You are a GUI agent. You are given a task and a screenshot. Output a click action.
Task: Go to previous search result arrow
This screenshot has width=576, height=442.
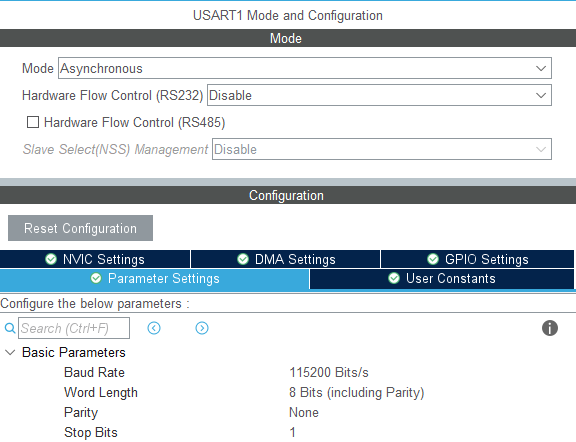click(x=154, y=328)
